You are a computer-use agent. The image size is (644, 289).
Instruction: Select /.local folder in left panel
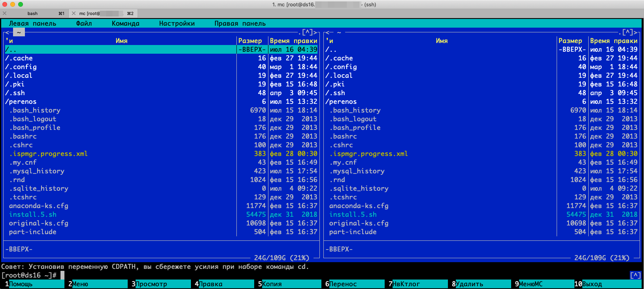coord(161,75)
